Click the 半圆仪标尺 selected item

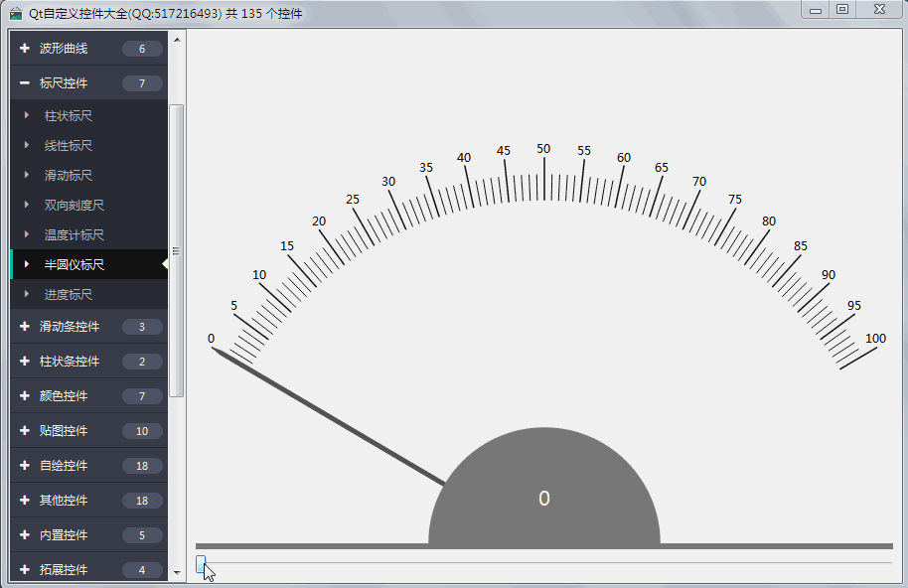coord(74,265)
